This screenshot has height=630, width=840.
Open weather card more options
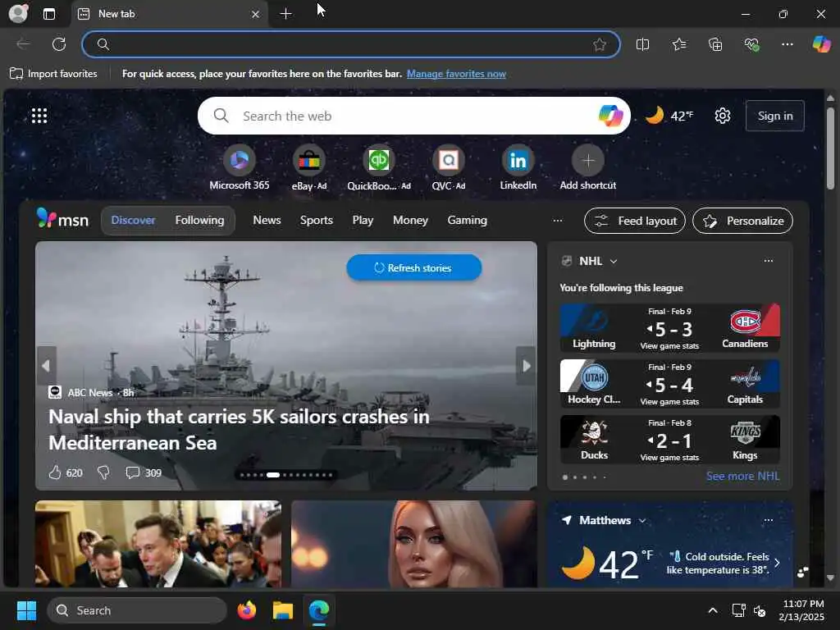768,520
